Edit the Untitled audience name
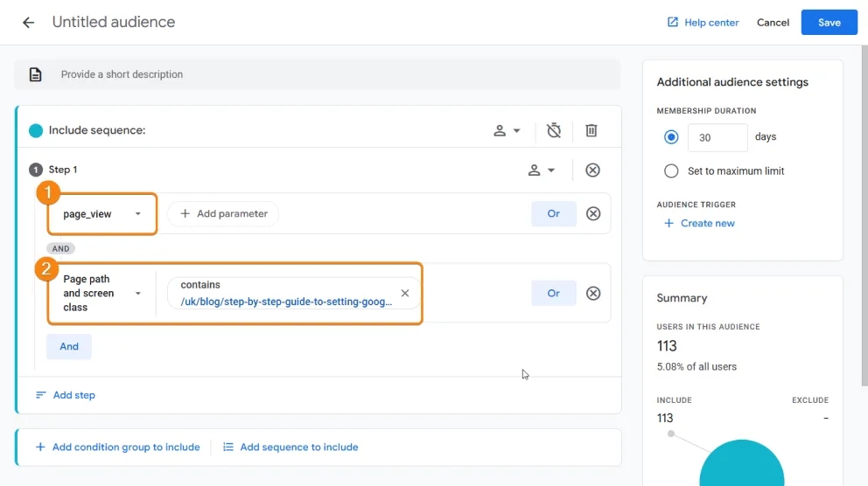This screenshot has width=868, height=486. coord(114,22)
